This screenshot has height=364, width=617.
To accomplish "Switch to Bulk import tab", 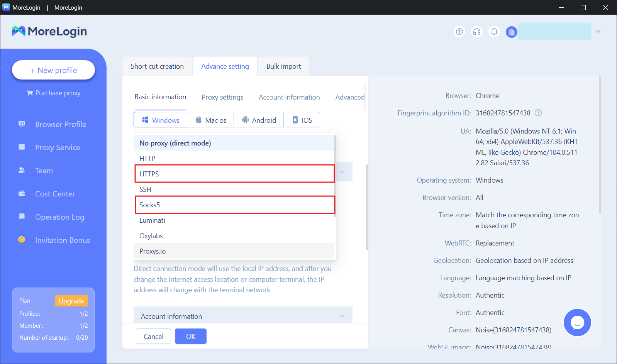I will [283, 66].
